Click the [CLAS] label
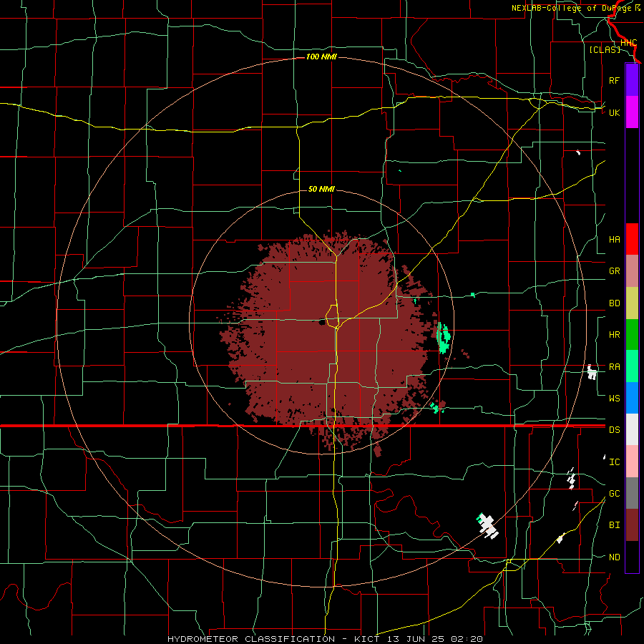The image size is (644, 644). pyautogui.click(x=605, y=49)
